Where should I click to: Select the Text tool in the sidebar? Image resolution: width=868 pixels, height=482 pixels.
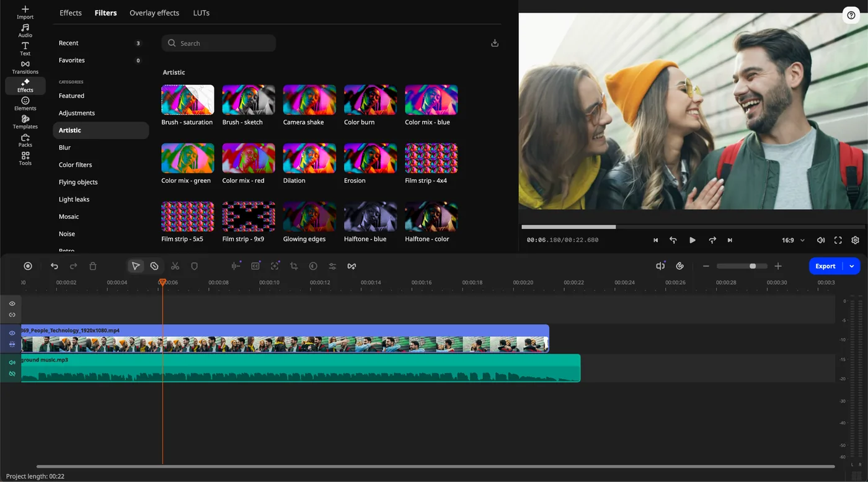tap(25, 49)
